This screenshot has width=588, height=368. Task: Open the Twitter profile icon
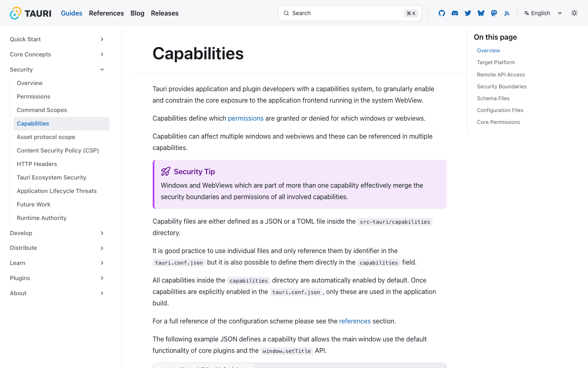coord(468,13)
